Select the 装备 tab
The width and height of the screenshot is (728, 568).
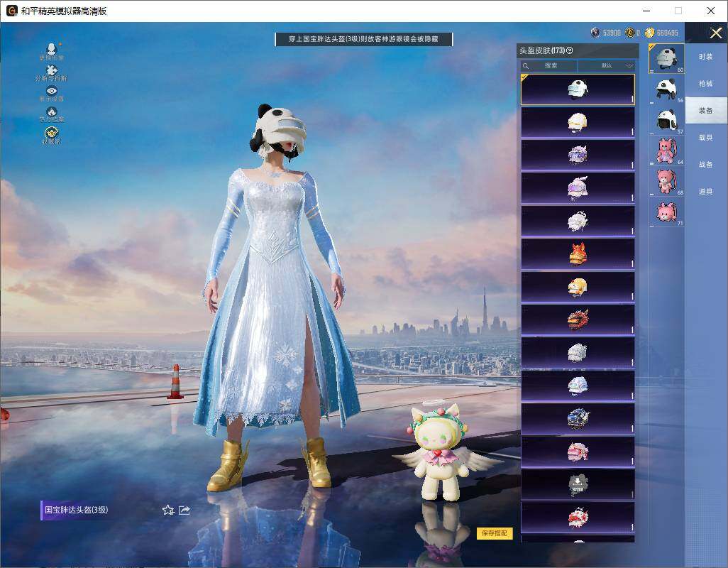click(x=706, y=111)
